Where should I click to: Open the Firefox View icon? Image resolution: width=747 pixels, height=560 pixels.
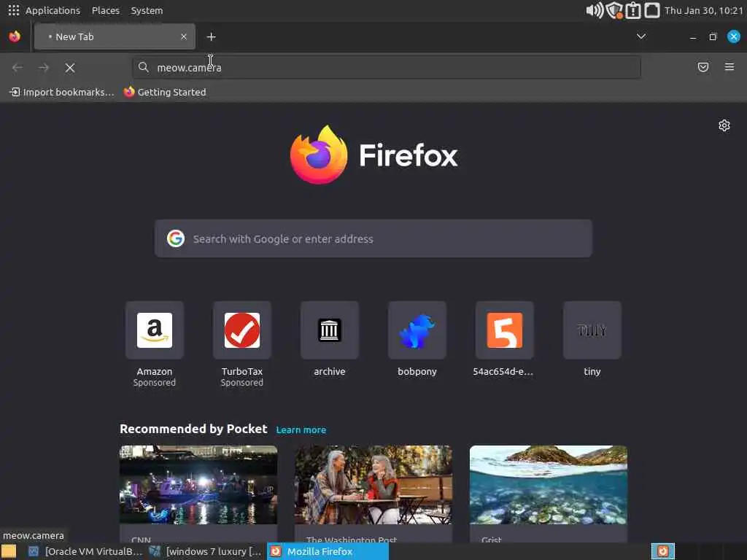[x=15, y=36]
